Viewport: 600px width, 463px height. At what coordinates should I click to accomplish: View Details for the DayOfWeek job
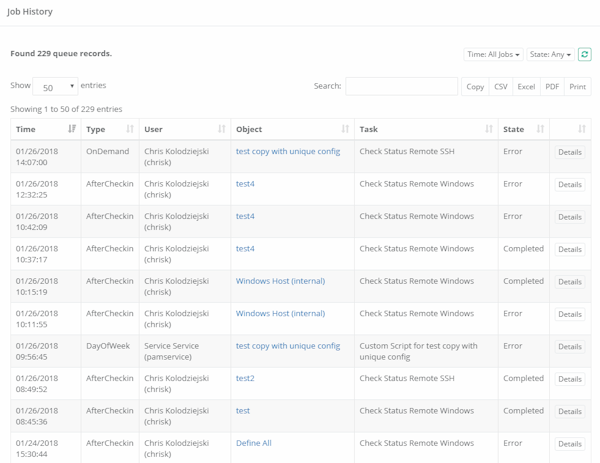click(569, 347)
